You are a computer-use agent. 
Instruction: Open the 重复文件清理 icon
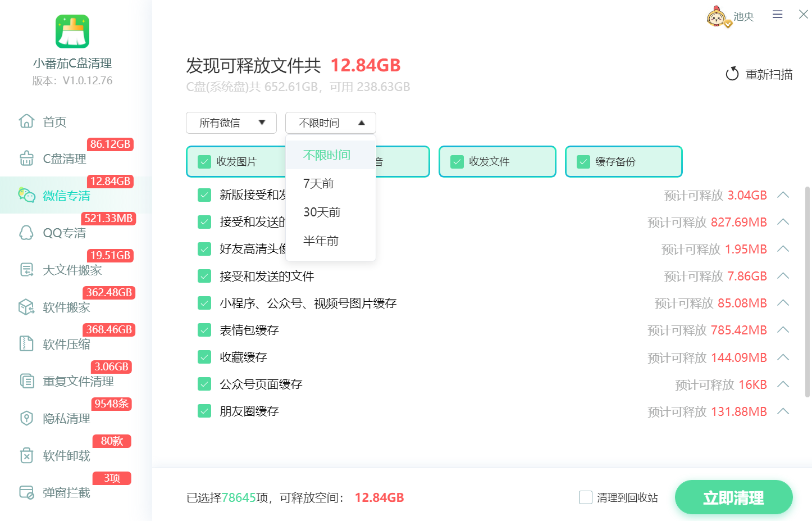[x=26, y=381]
